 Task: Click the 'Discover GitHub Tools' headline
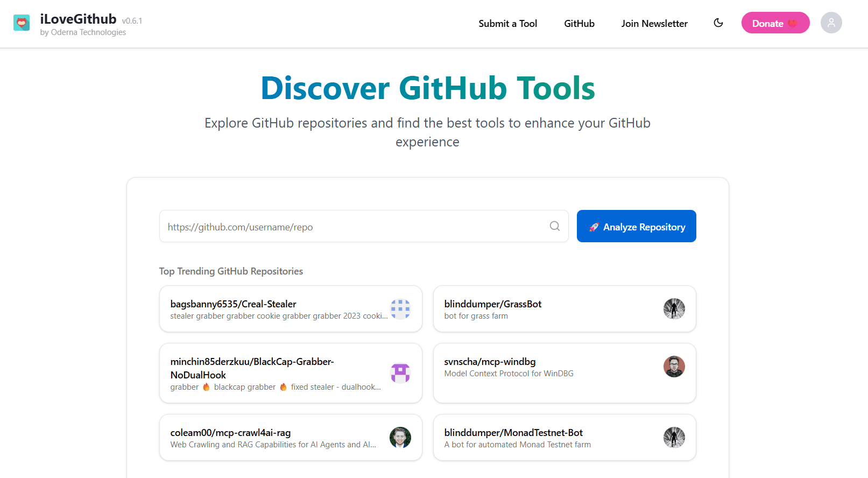click(x=428, y=88)
